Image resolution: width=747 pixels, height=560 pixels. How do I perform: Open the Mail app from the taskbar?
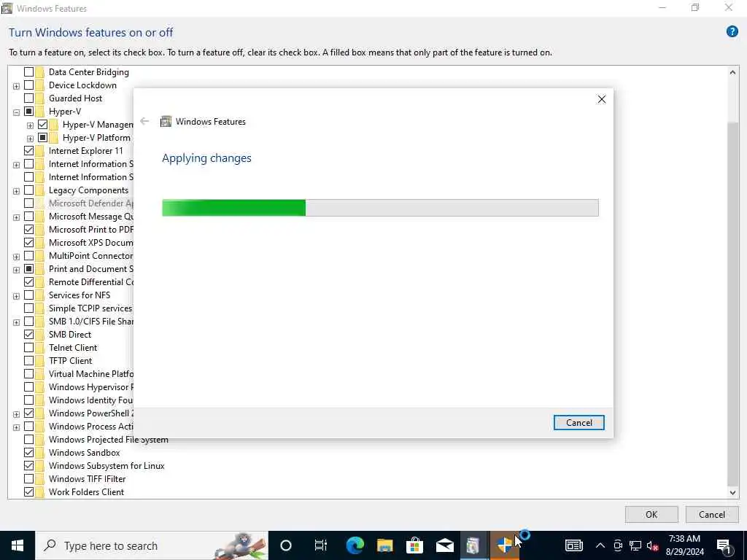444,545
